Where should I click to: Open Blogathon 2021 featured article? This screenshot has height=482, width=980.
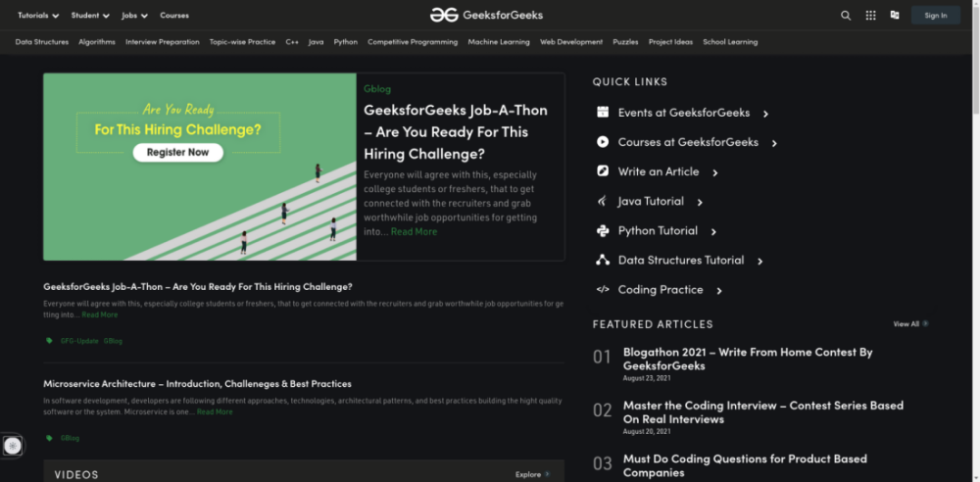(748, 359)
